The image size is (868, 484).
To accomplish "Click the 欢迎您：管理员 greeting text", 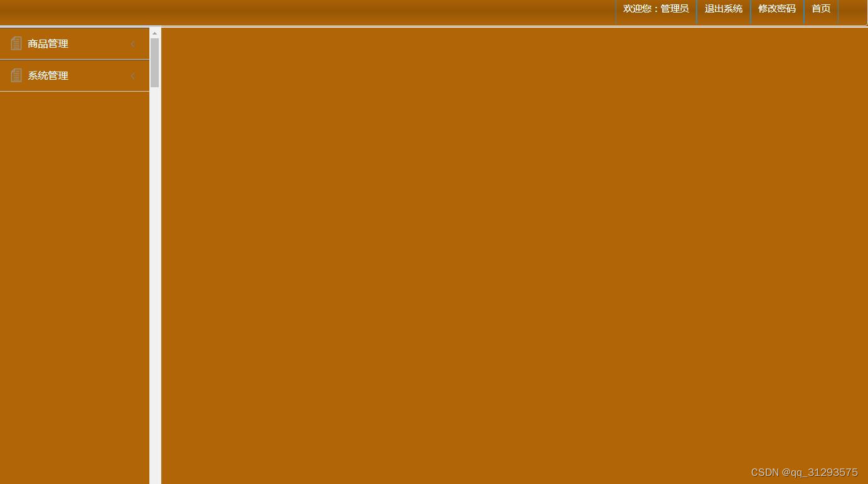I will pyautogui.click(x=656, y=9).
